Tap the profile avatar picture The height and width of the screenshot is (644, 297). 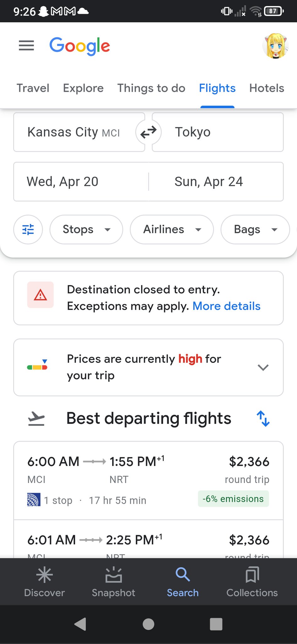tap(275, 46)
